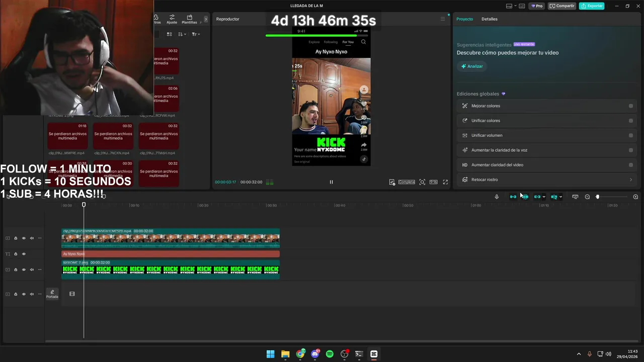Select the NYXOME 2.png clip on timeline
Screen dimensions: 644x362
(170, 269)
